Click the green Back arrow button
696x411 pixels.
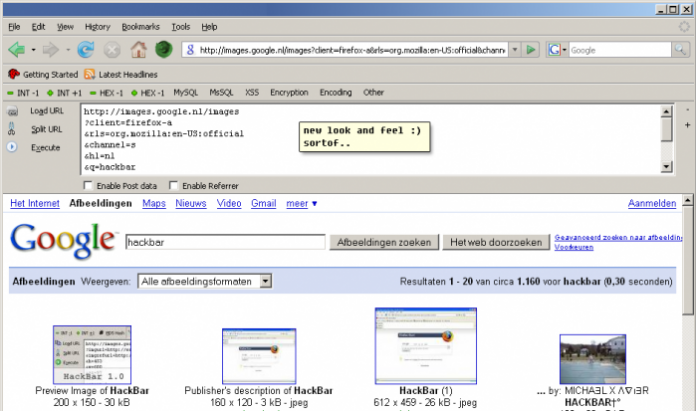[16, 50]
